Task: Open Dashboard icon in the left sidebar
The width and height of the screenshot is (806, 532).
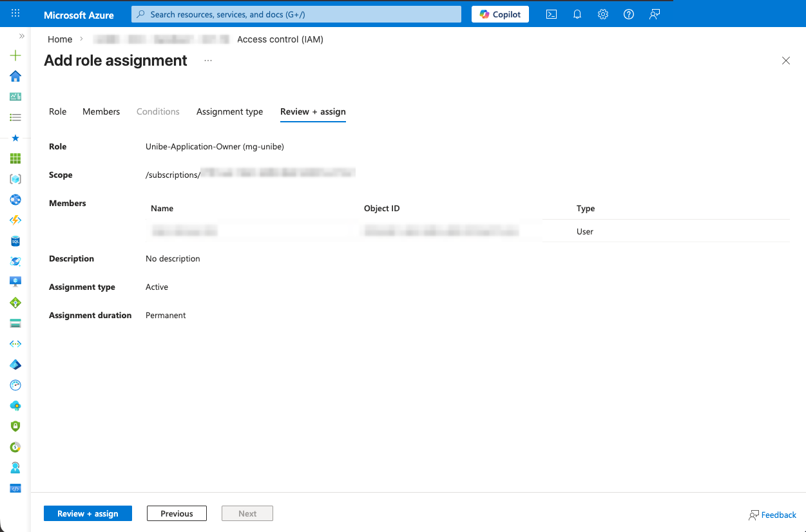Action: (15, 97)
